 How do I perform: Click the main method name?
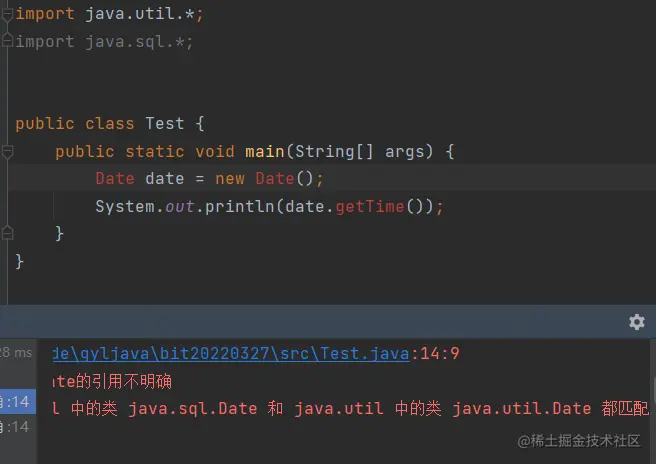point(264,151)
